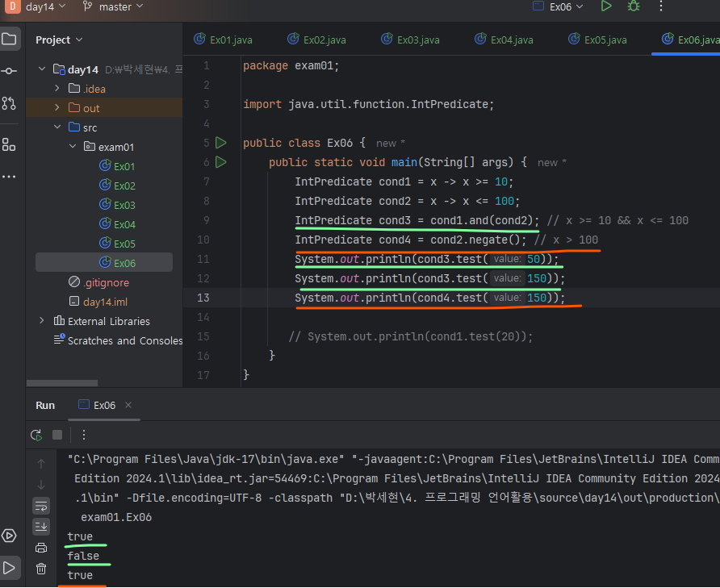Clear console with the trash icon
Screen dimensions: 720x588
[41, 569]
